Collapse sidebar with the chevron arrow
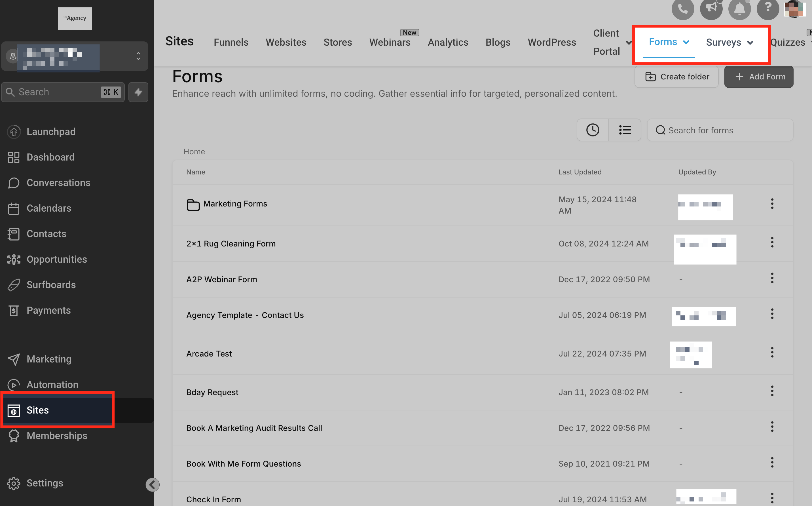Screen dimensions: 812x506 (153, 484)
